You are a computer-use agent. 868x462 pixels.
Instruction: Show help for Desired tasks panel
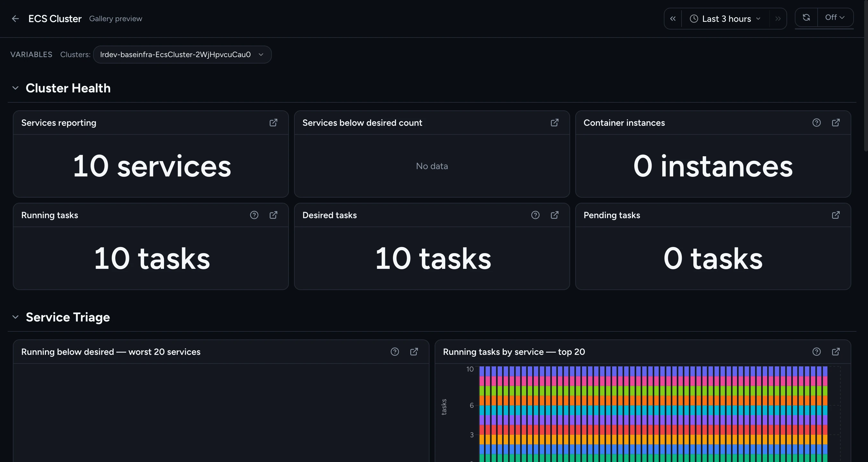click(x=535, y=215)
